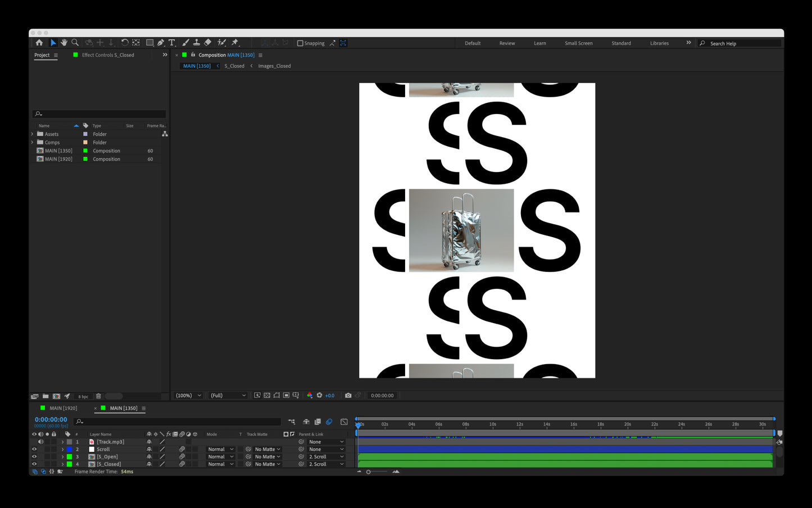The height and width of the screenshot is (508, 812).
Task: Open grid and guide options in viewer
Action: tap(296, 396)
